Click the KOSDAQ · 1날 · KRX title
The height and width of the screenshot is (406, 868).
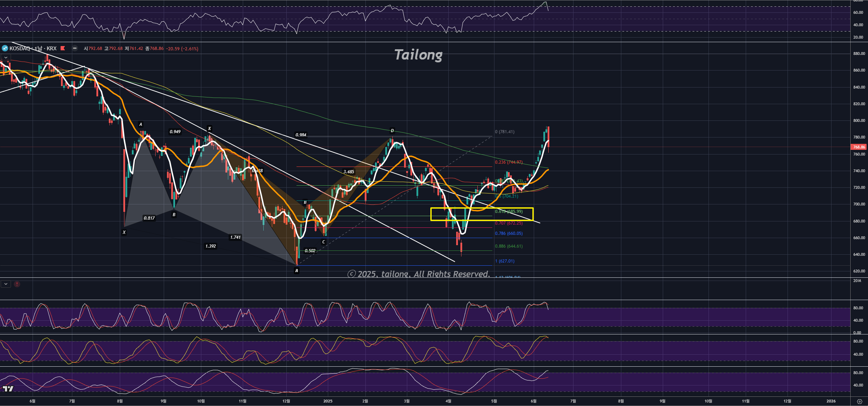[33, 48]
